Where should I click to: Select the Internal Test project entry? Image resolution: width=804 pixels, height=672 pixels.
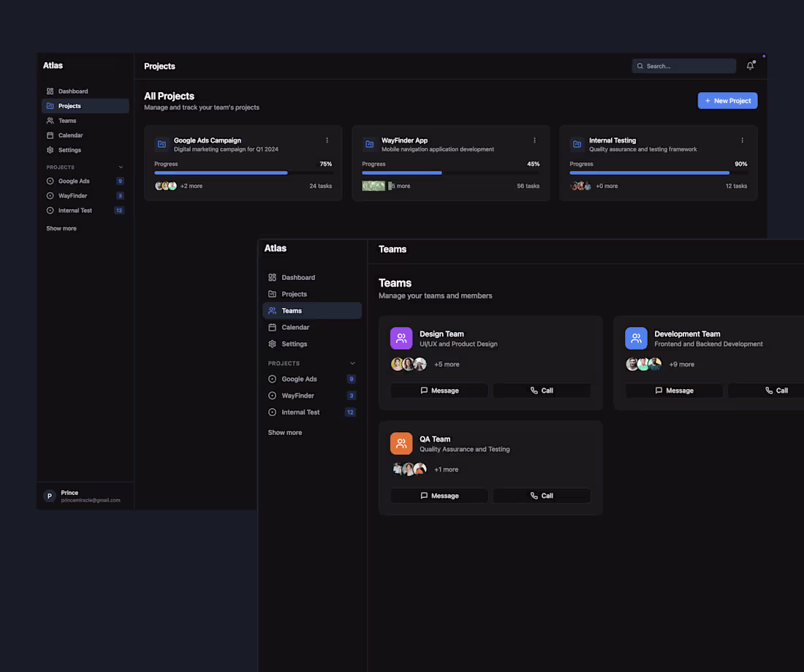point(74,210)
